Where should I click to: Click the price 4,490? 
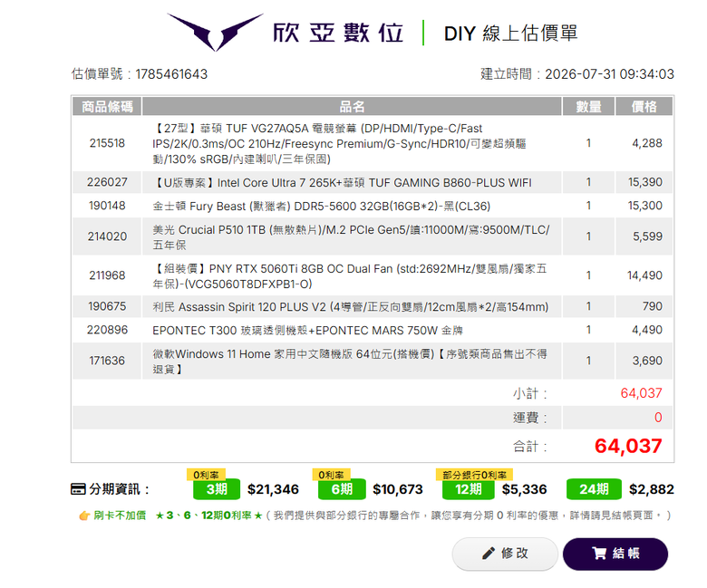point(647,330)
